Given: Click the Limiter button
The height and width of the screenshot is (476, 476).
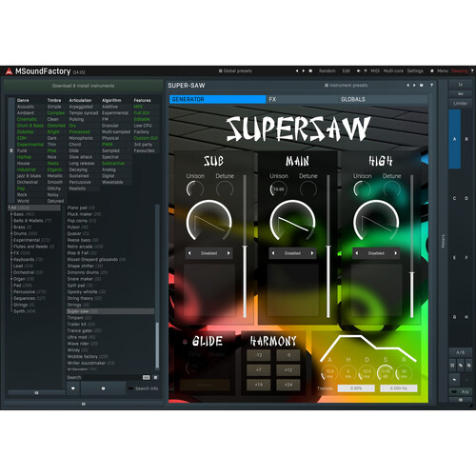Looking at the screenshot, I should 460,104.
